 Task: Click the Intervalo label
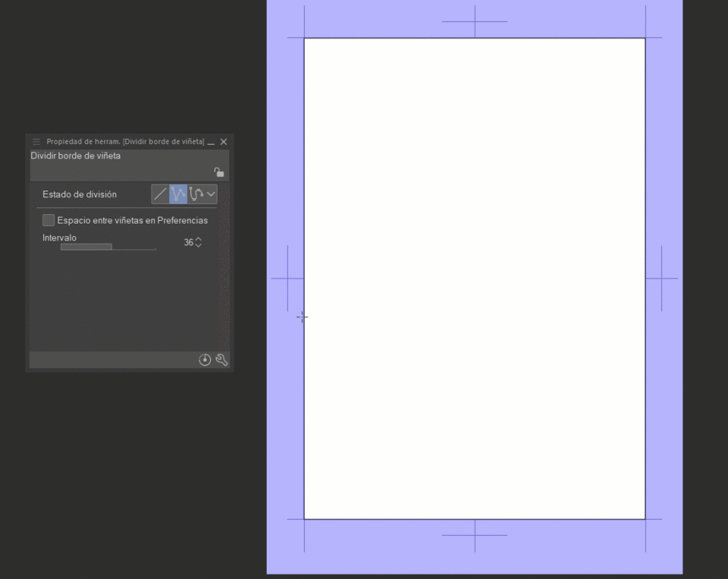pyautogui.click(x=59, y=238)
